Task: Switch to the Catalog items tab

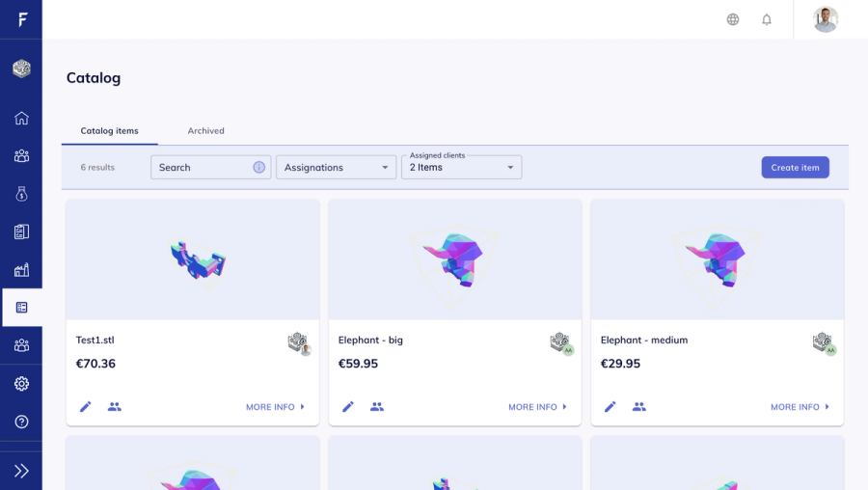Action: point(110,130)
